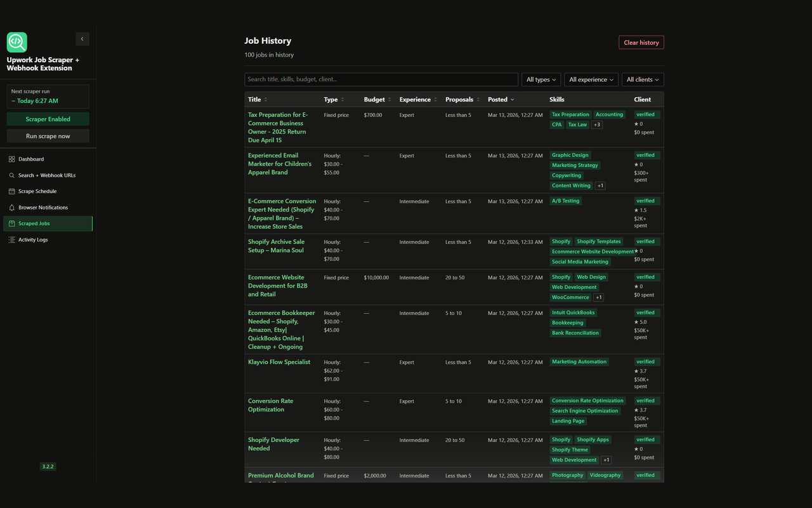
Task: Sort by Title column arrows
Action: click(266, 100)
